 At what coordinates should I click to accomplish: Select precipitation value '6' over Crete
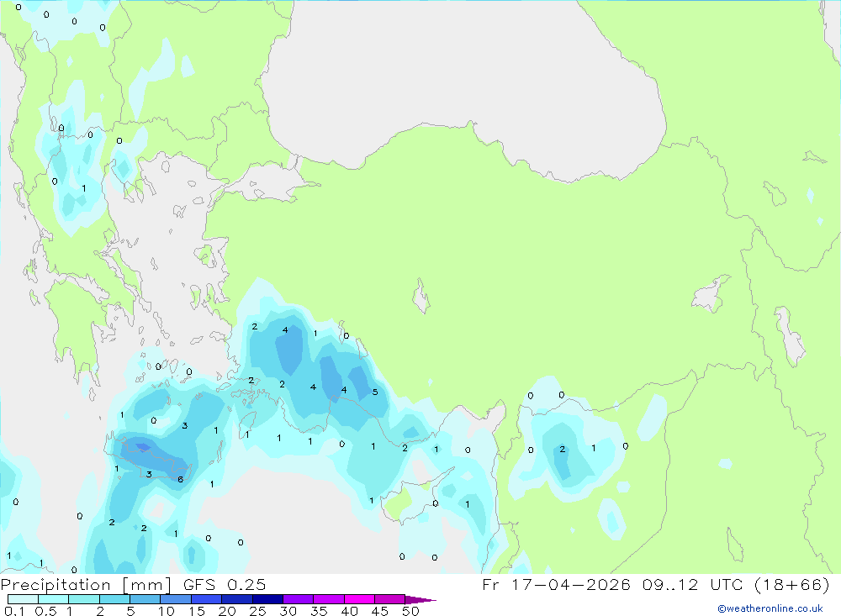pyautogui.click(x=181, y=479)
